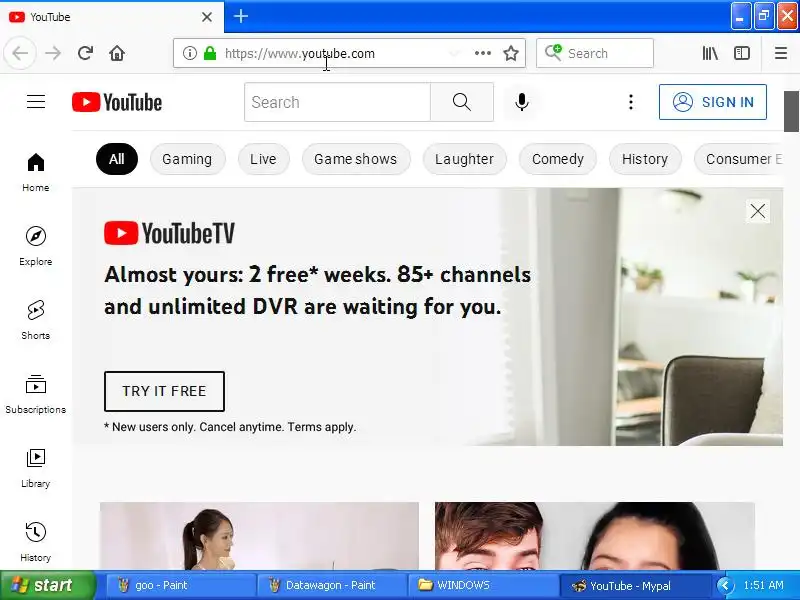Screen dimensions: 800x600
Task: Switch to goo - Paint window
Action: click(x=181, y=585)
